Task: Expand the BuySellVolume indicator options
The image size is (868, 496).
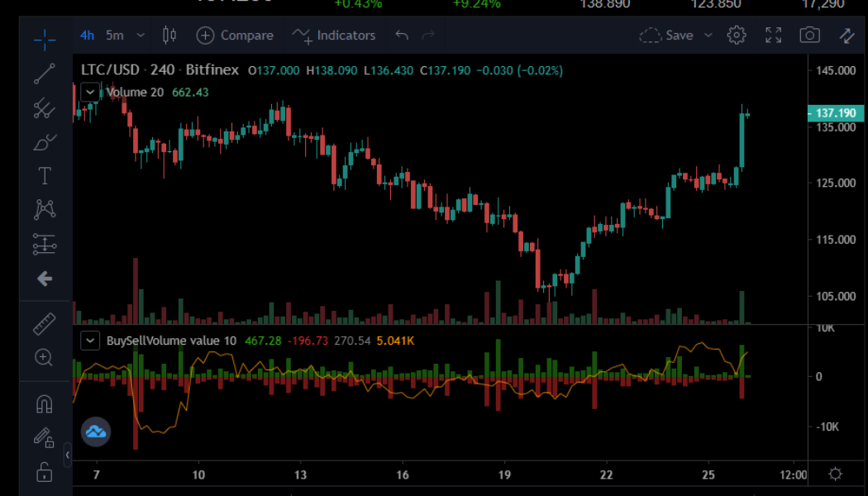Action: (90, 340)
